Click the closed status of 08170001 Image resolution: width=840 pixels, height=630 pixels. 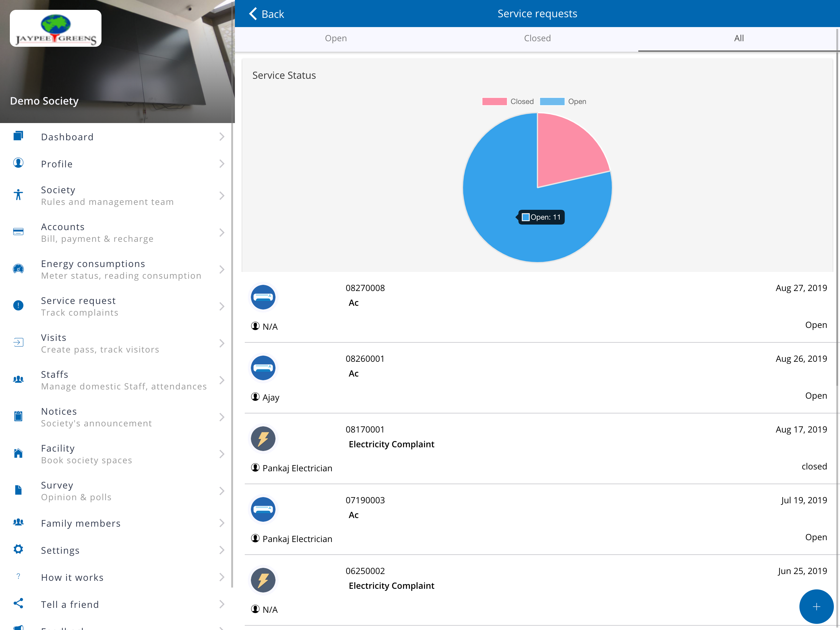tap(814, 466)
